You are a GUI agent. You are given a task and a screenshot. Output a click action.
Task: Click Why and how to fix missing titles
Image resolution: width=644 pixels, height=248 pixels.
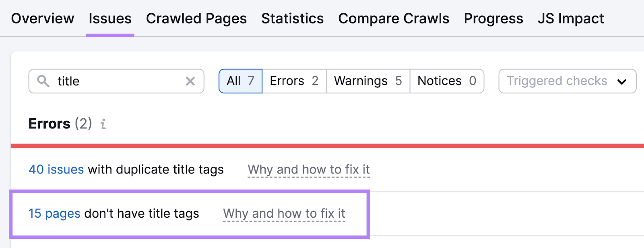pos(284,213)
